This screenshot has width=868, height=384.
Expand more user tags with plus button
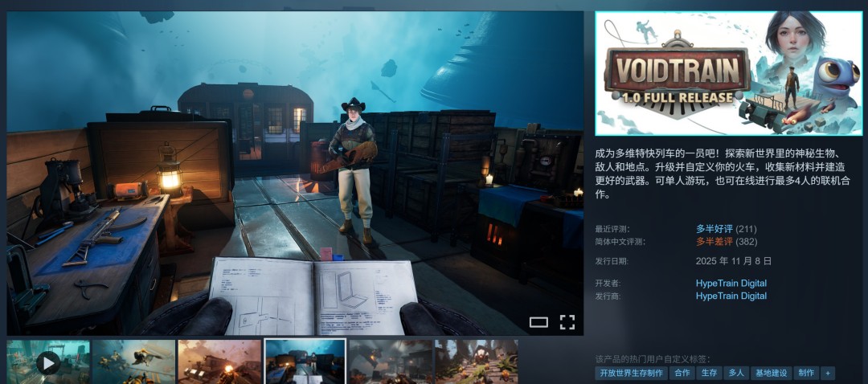pyautogui.click(x=828, y=373)
